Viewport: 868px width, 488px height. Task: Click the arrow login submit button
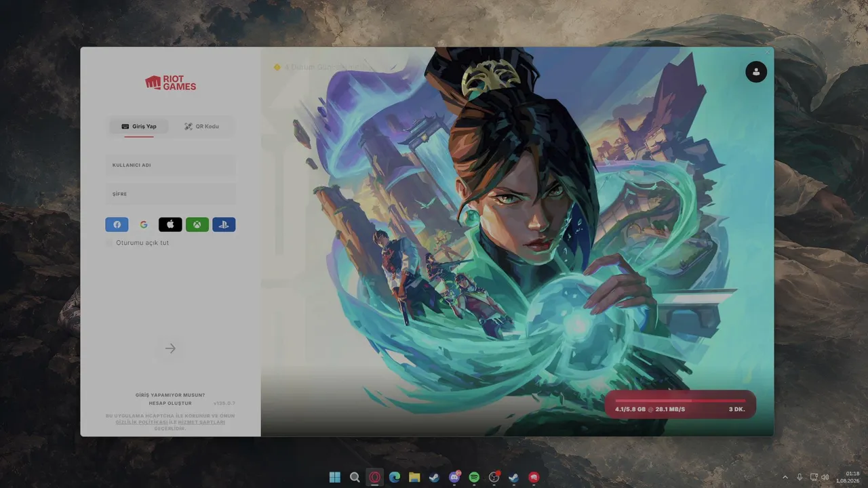pos(170,348)
